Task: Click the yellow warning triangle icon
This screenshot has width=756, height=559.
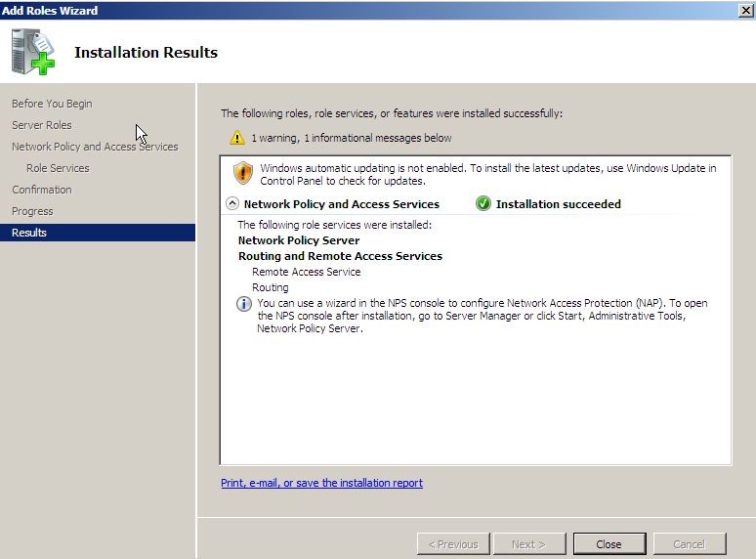Action: coord(236,138)
